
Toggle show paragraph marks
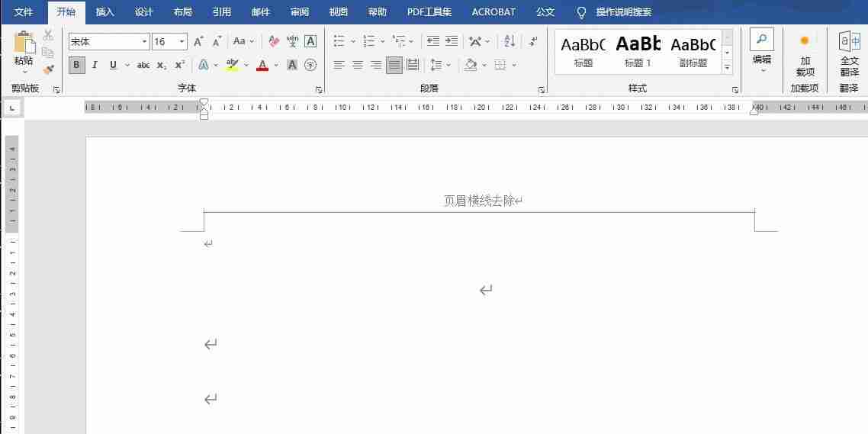click(532, 41)
